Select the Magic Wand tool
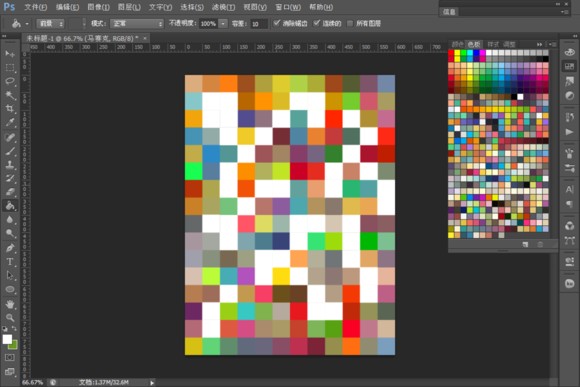Screen dimensions: 580x387 click(x=10, y=95)
